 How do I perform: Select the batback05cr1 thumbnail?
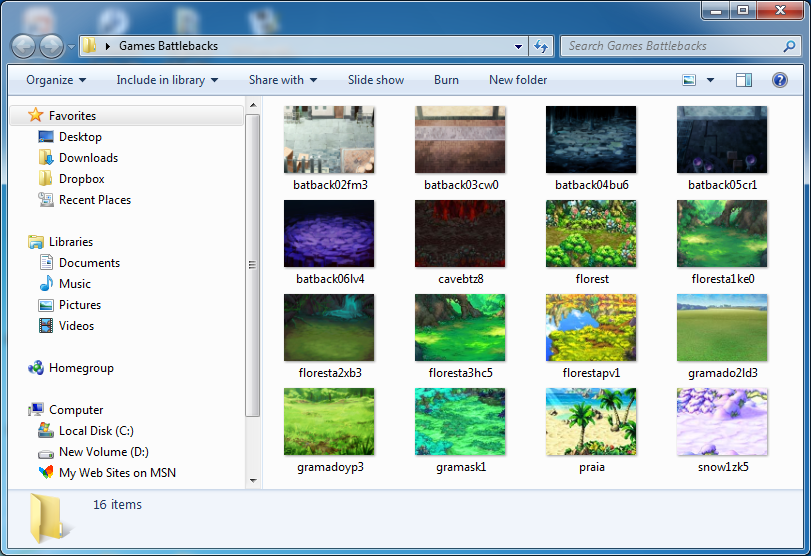point(722,140)
